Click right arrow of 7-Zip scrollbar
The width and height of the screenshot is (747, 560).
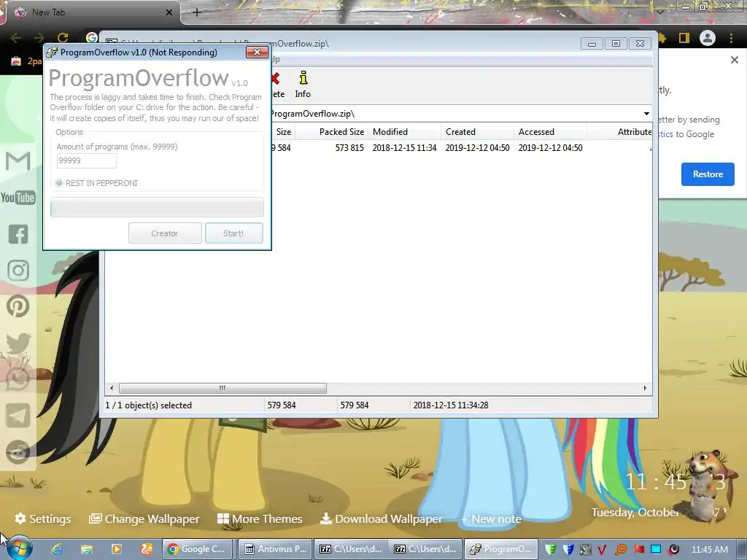645,388
